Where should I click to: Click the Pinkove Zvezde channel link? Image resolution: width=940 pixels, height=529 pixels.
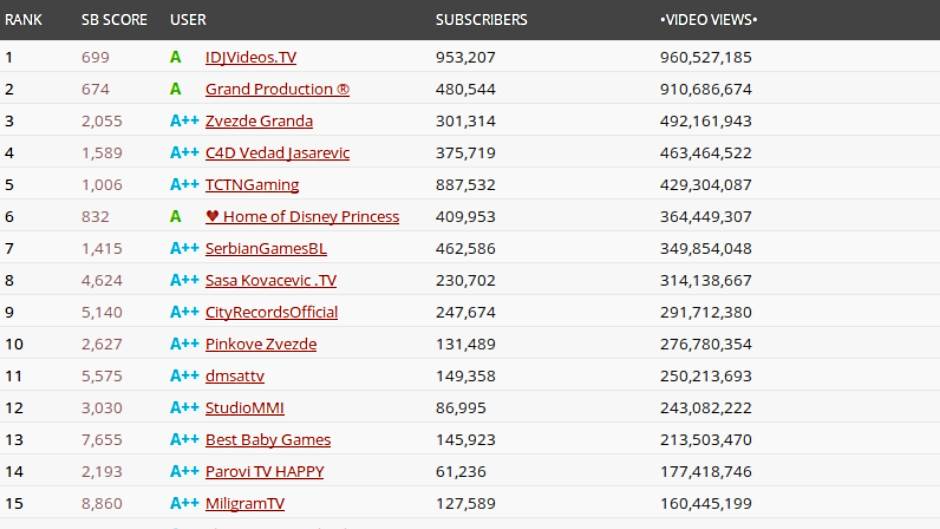coord(261,344)
